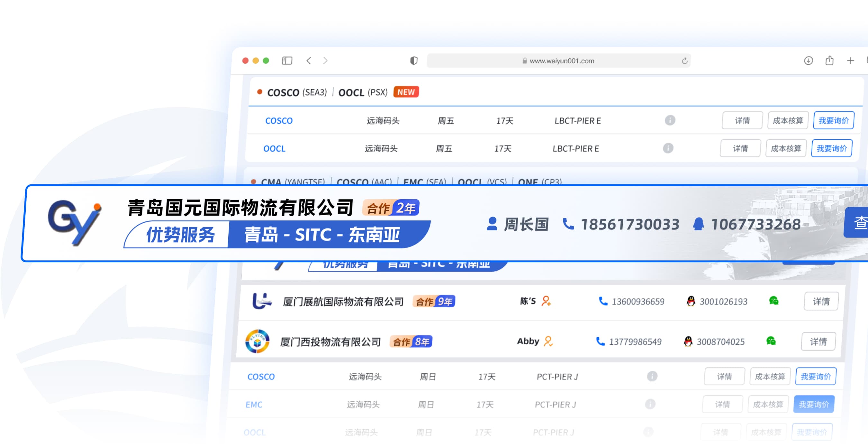This screenshot has height=448, width=868.
Task: Click the www.weiyun001.com address bar
Action: click(559, 61)
